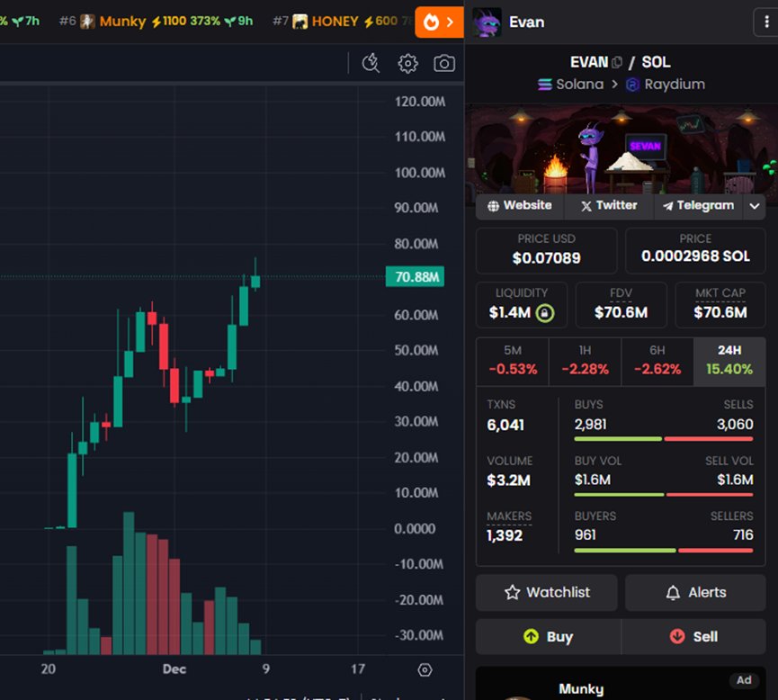Screen dimensions: 778x700
Task: Open chart settings gear icon
Action: [x=407, y=64]
